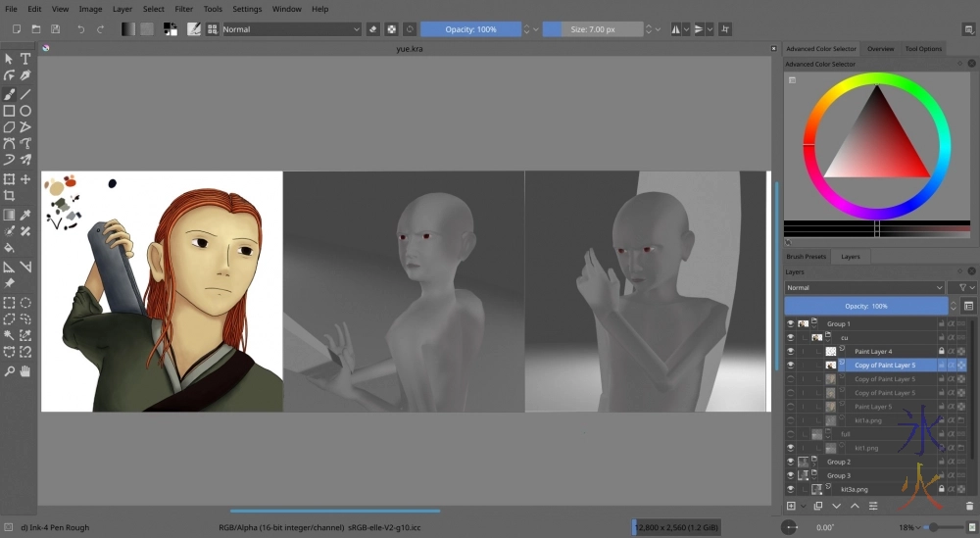Select the Ellipse tool
Screen dimensions: 980x538
pos(25,111)
